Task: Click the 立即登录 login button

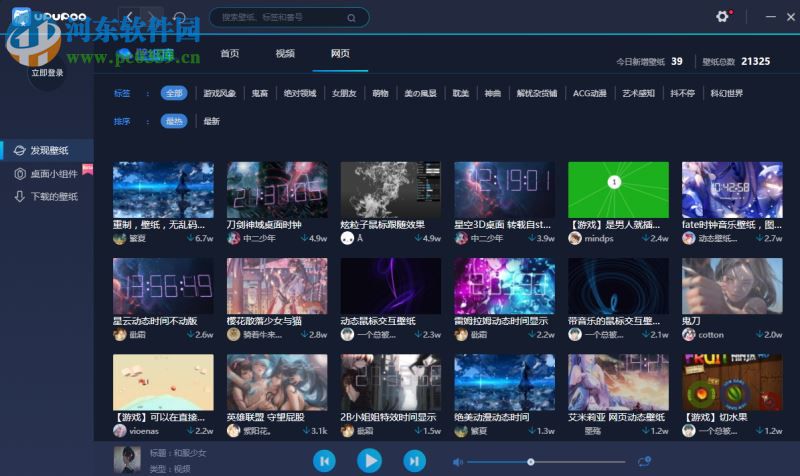Action: (47, 72)
